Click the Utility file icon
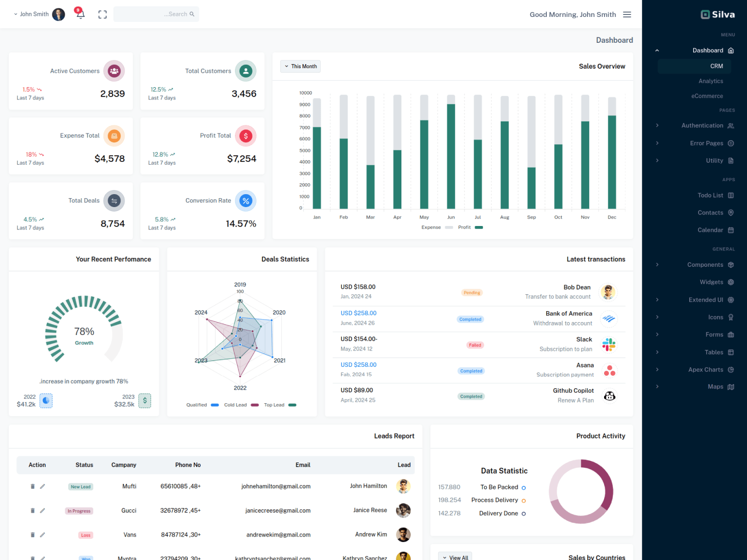This screenshot has width=747, height=560. pos(731,161)
